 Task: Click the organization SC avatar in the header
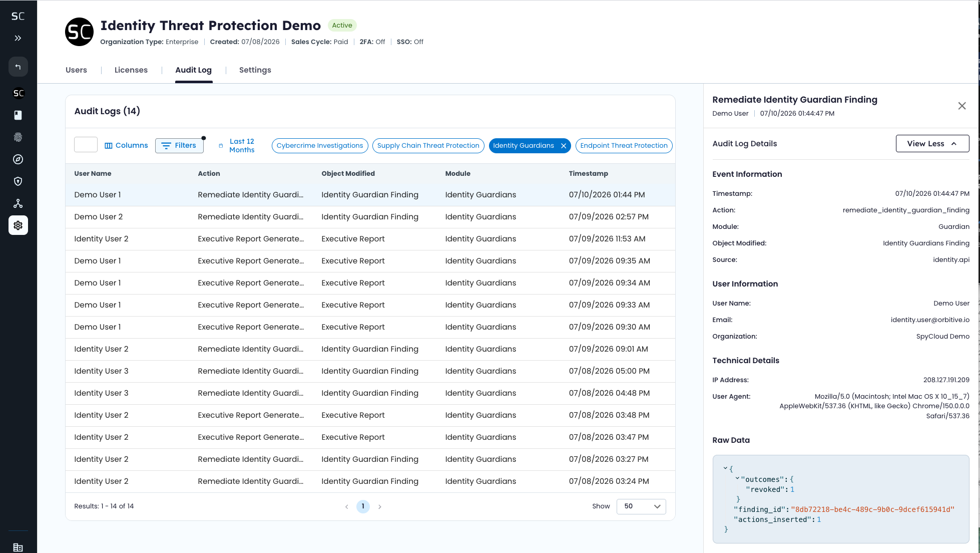(79, 32)
